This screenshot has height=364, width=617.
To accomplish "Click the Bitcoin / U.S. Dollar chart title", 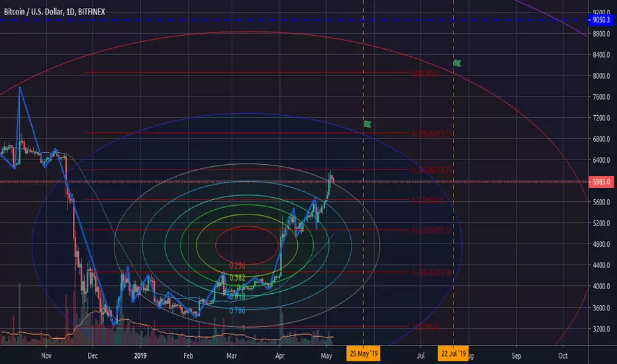I will (x=55, y=12).
